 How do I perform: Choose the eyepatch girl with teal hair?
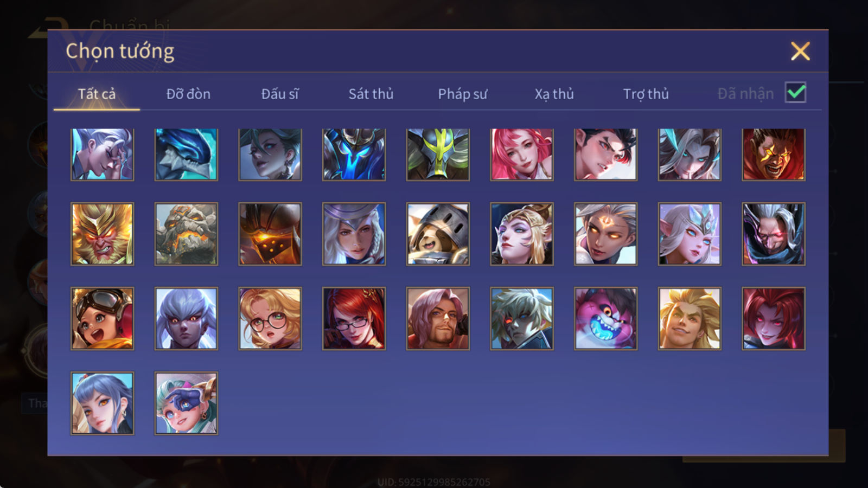pyautogui.click(x=186, y=403)
